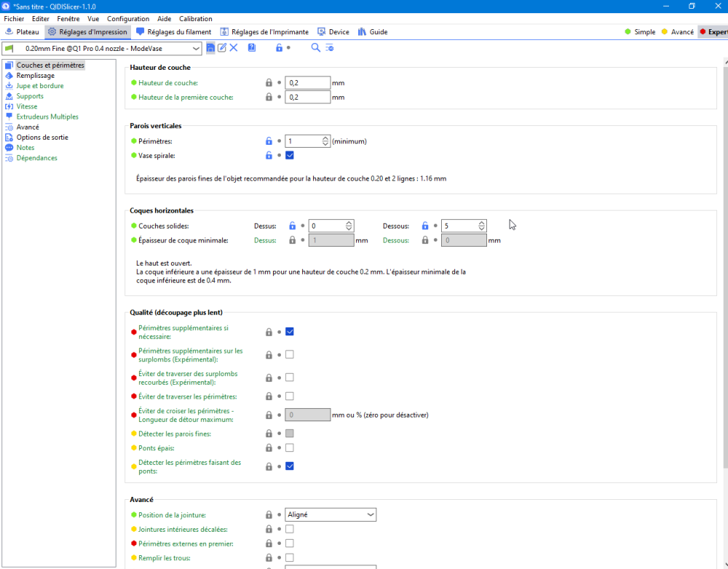Open the Supports settings page
The image size is (728, 569).
30,96
